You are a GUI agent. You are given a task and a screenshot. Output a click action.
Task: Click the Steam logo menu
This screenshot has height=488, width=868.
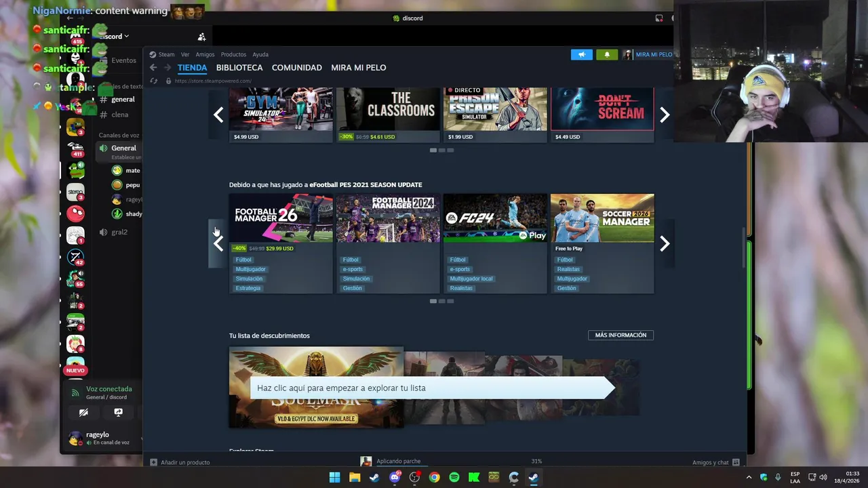click(162, 54)
